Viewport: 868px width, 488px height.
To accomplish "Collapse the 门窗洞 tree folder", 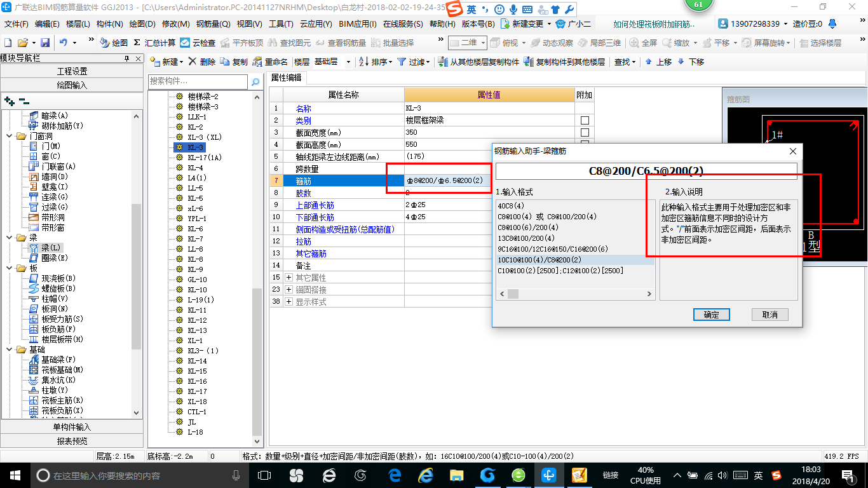I will (x=9, y=136).
